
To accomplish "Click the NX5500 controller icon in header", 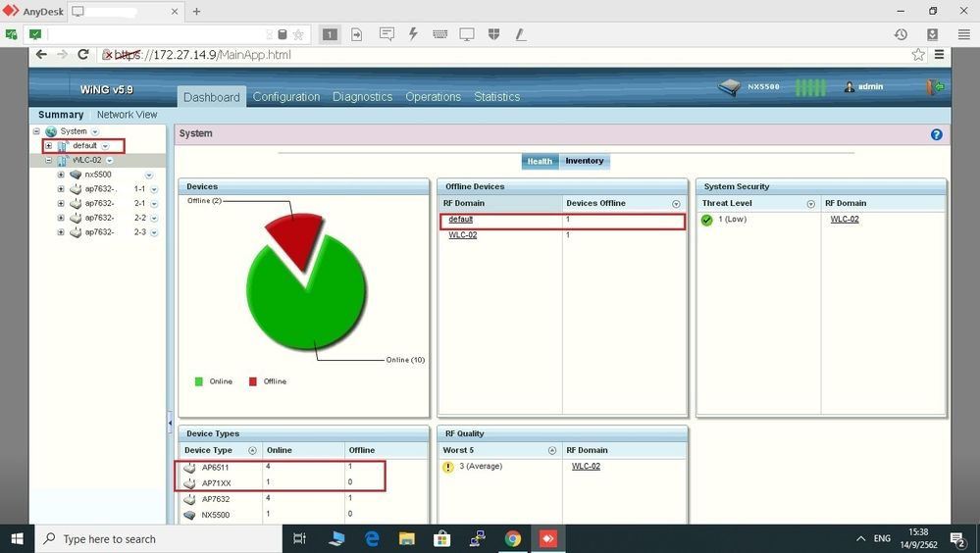I will 729,87.
